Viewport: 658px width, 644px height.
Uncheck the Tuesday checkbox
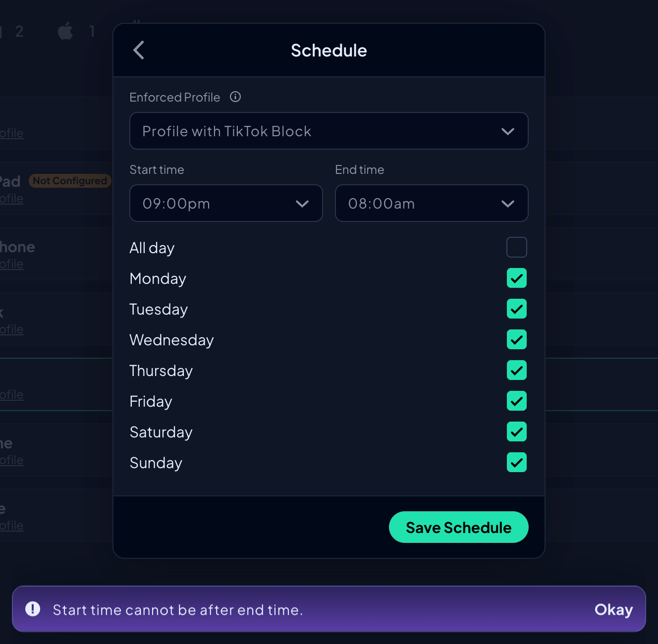tap(516, 309)
